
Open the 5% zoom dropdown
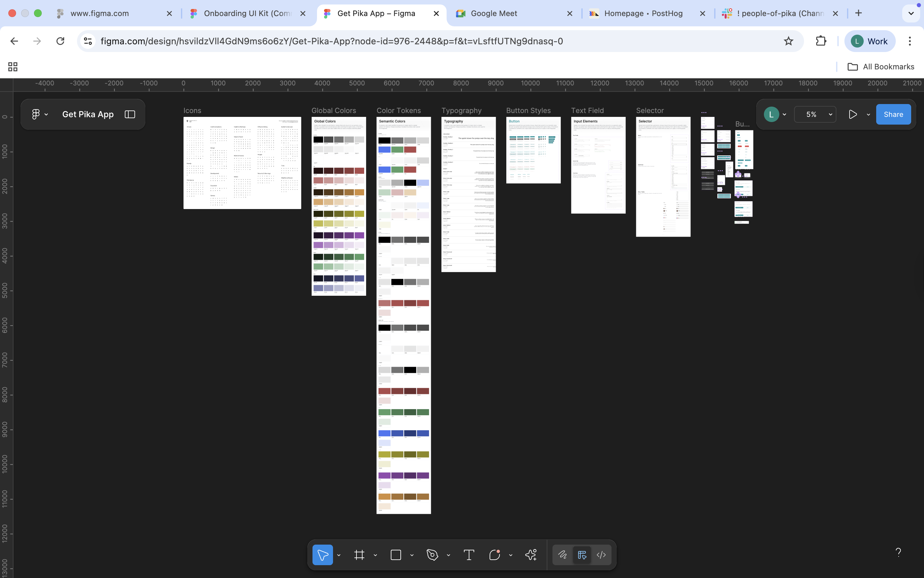[x=815, y=114]
